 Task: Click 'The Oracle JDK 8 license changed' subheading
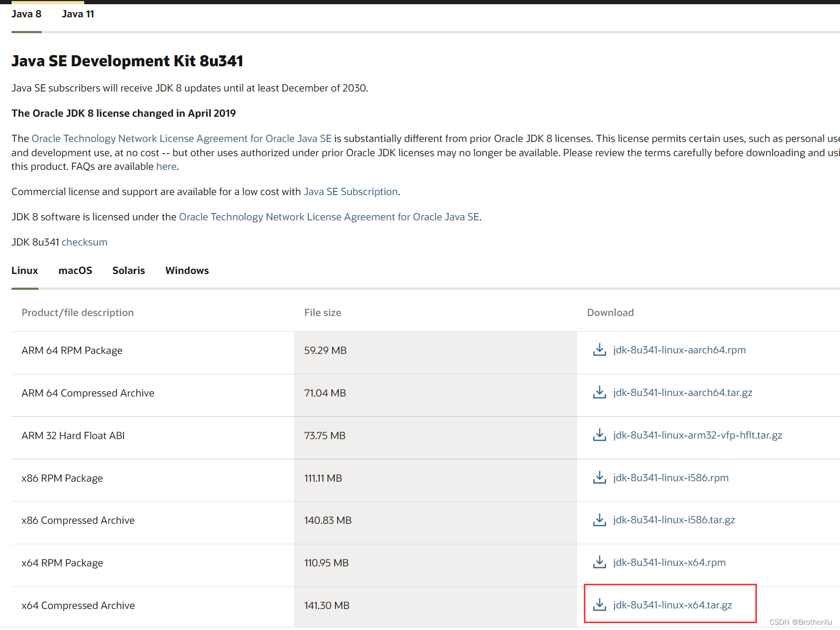click(x=124, y=113)
